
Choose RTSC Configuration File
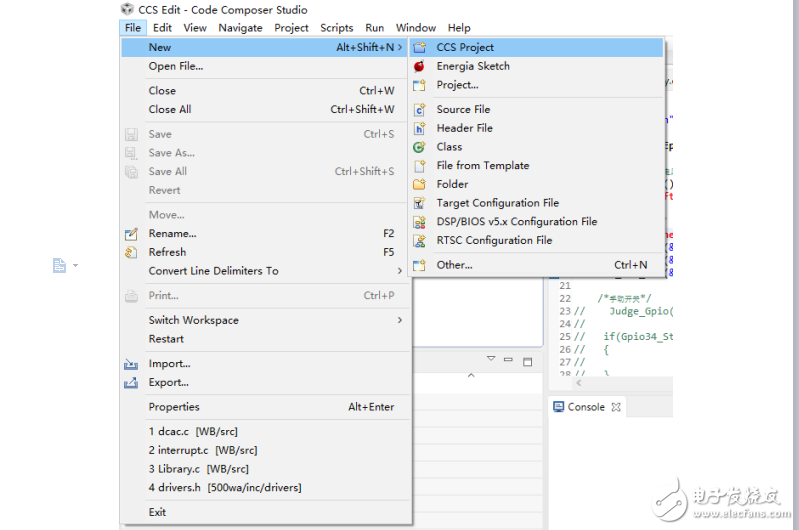[494, 240]
